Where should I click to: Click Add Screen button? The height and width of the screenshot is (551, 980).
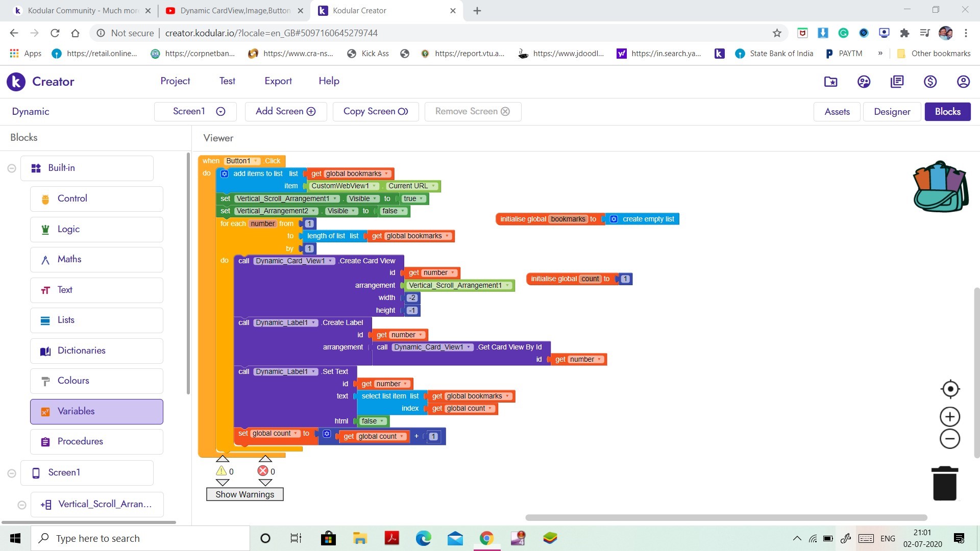286,112
